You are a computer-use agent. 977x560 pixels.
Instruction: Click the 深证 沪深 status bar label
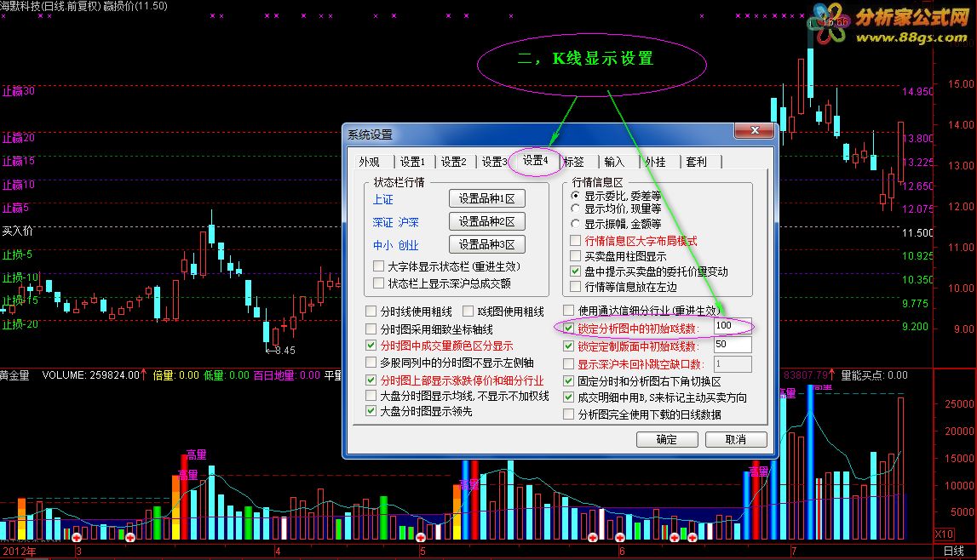tap(396, 222)
